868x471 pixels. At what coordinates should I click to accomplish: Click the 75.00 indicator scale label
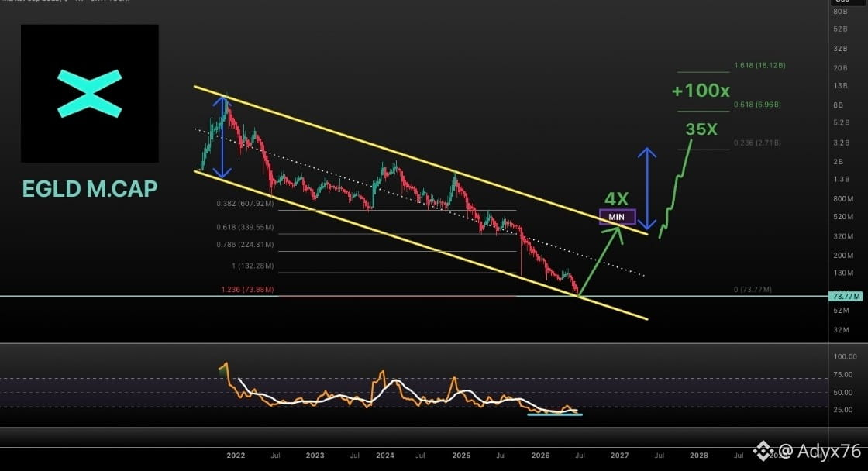(843, 375)
